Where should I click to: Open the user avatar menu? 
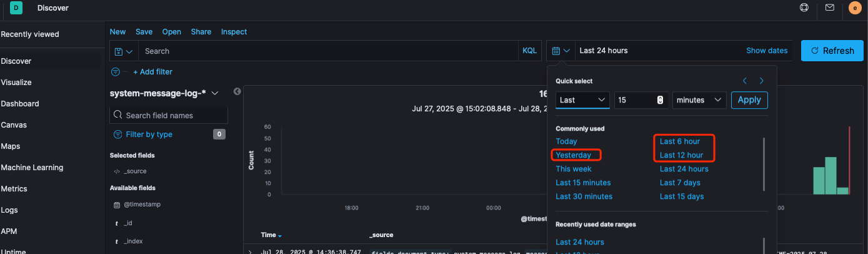click(x=854, y=8)
